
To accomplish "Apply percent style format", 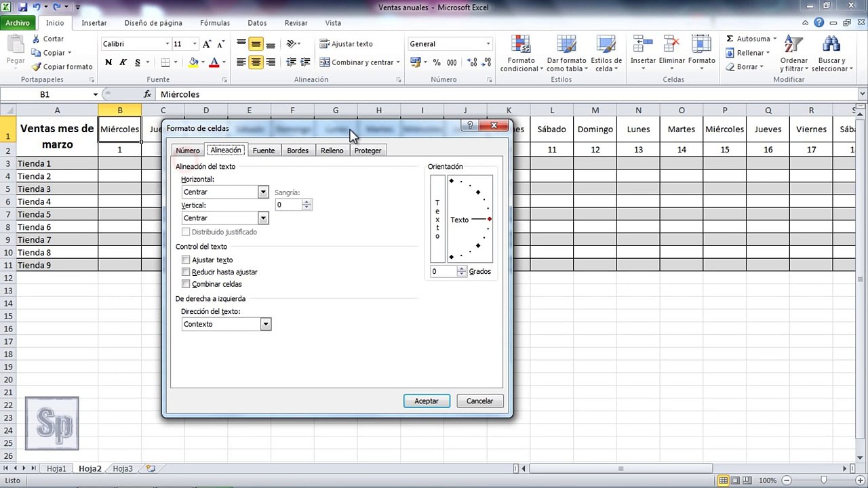I will point(437,62).
